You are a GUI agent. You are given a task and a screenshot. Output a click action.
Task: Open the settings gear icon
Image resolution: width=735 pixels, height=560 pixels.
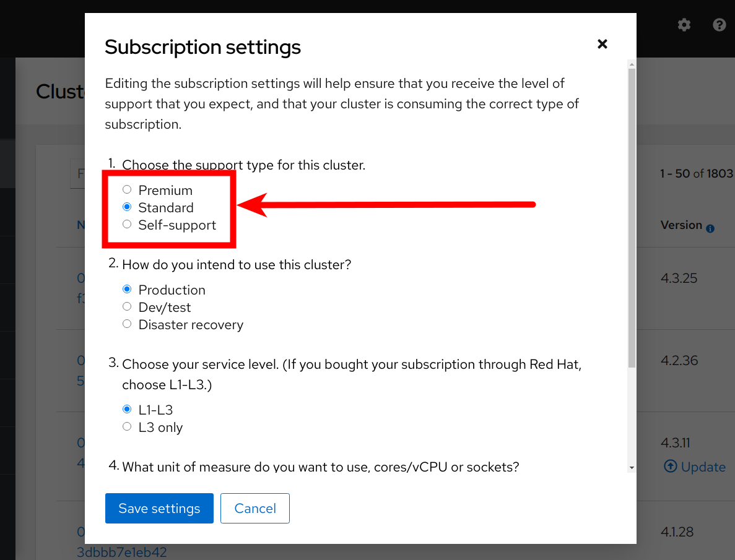[684, 25]
